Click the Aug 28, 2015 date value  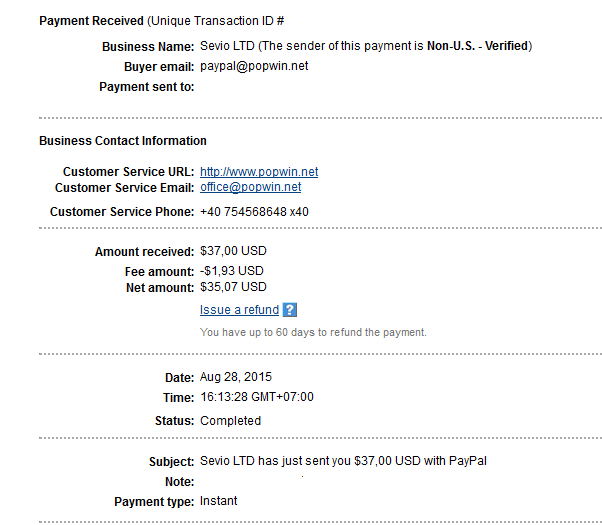236,377
